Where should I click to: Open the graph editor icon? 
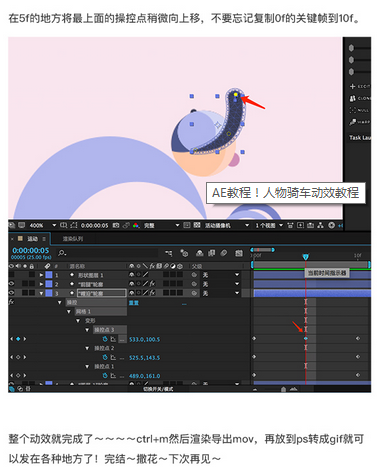pyautogui.click(x=239, y=253)
